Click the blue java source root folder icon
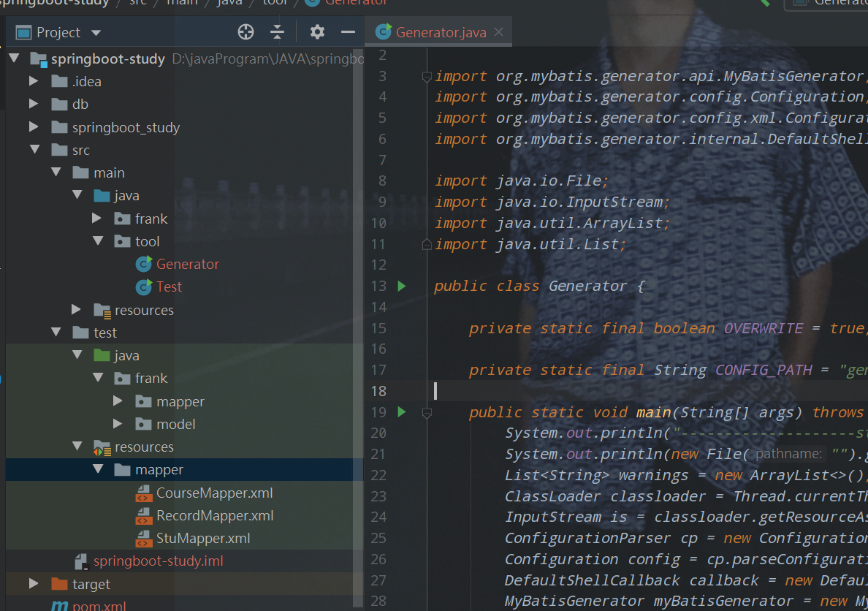Image resolution: width=868 pixels, height=611 pixels. point(102,195)
